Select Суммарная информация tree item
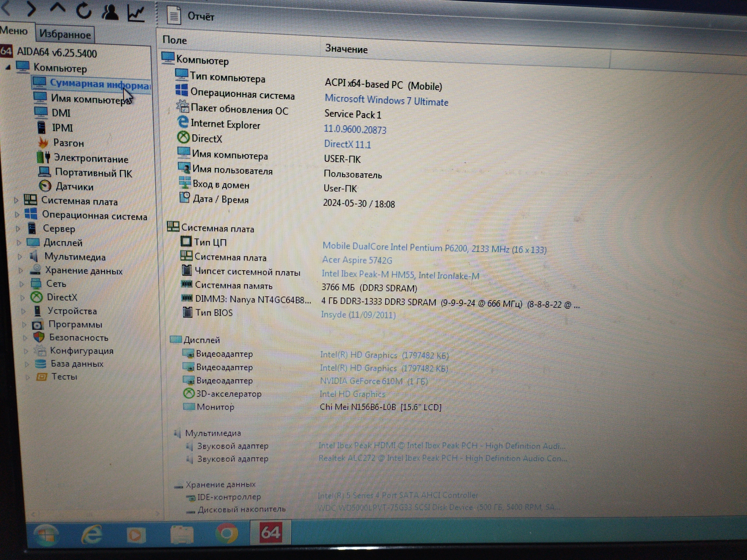 click(x=91, y=83)
